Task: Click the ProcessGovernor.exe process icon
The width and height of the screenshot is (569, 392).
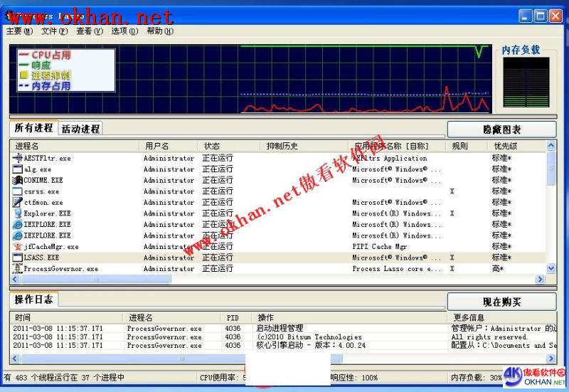Action: pos(17,269)
